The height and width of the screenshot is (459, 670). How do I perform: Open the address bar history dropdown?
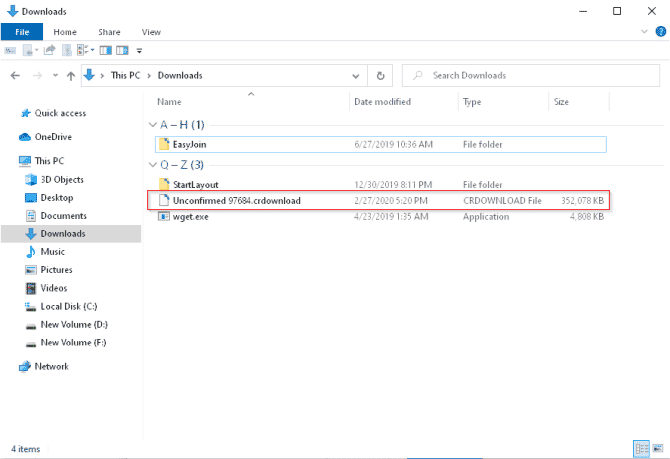[356, 76]
